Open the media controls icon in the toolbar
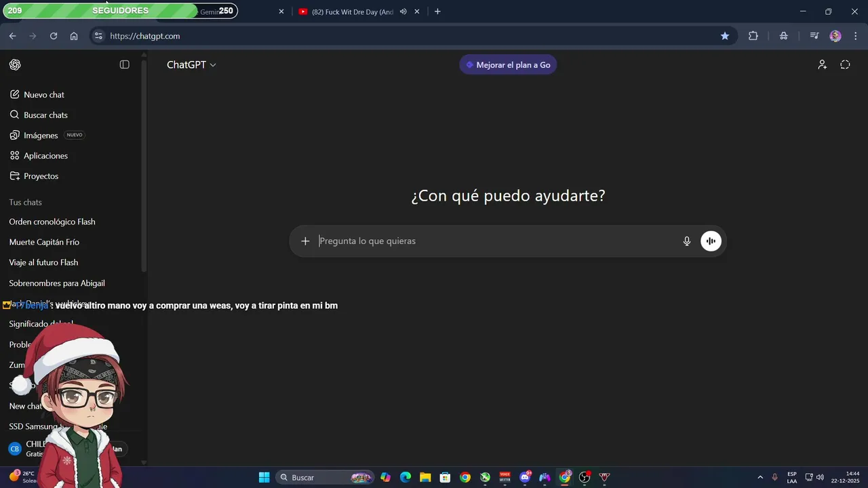This screenshot has height=488, width=868. pyautogui.click(x=814, y=36)
